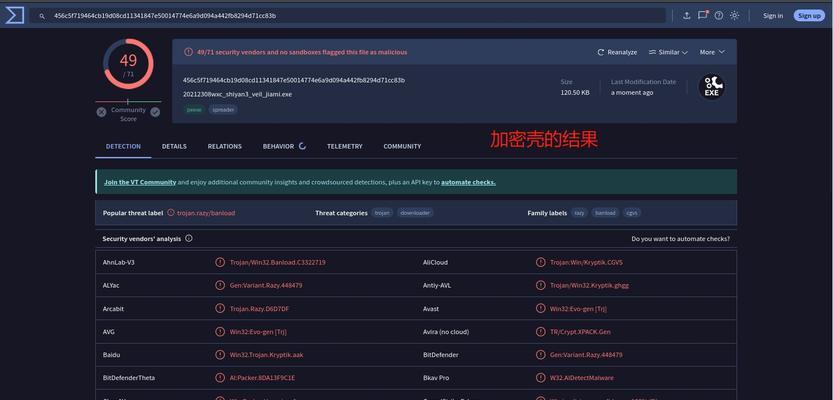Downvote with the Community Score X icon
Screen dimensions: 833x400
pyautogui.click(x=101, y=112)
